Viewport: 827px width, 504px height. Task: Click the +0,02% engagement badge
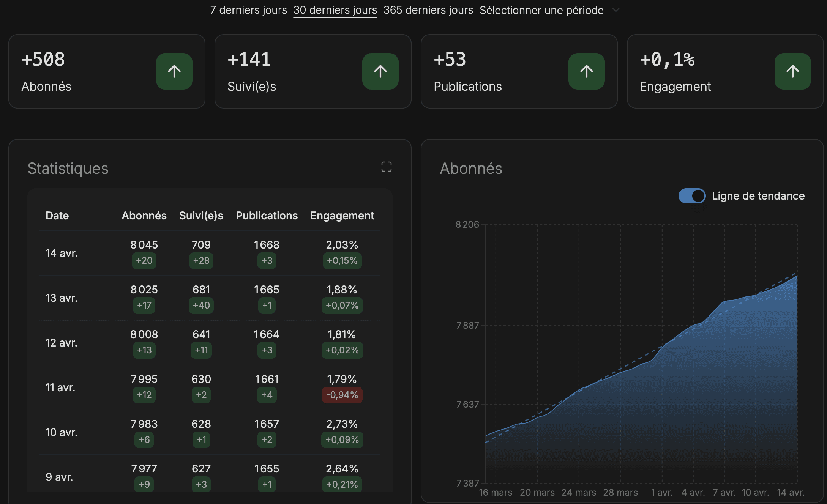tap(342, 350)
